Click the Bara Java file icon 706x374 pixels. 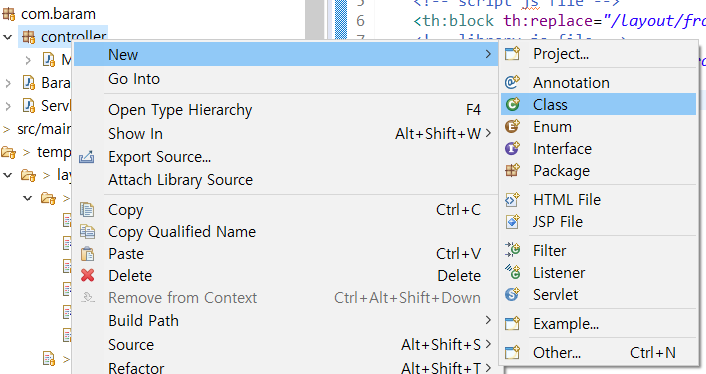pyautogui.click(x=29, y=83)
